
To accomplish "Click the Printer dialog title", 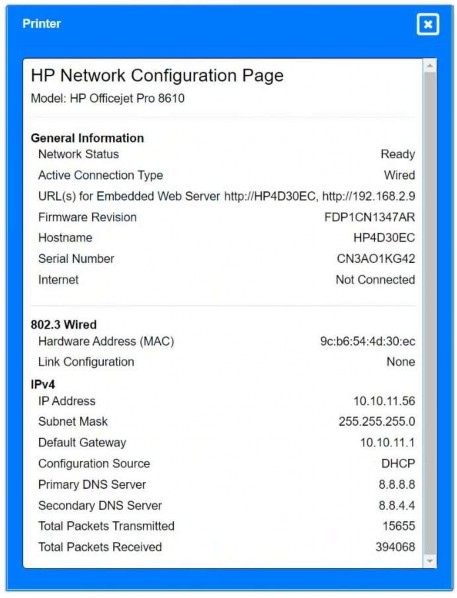I will pyautogui.click(x=42, y=24).
